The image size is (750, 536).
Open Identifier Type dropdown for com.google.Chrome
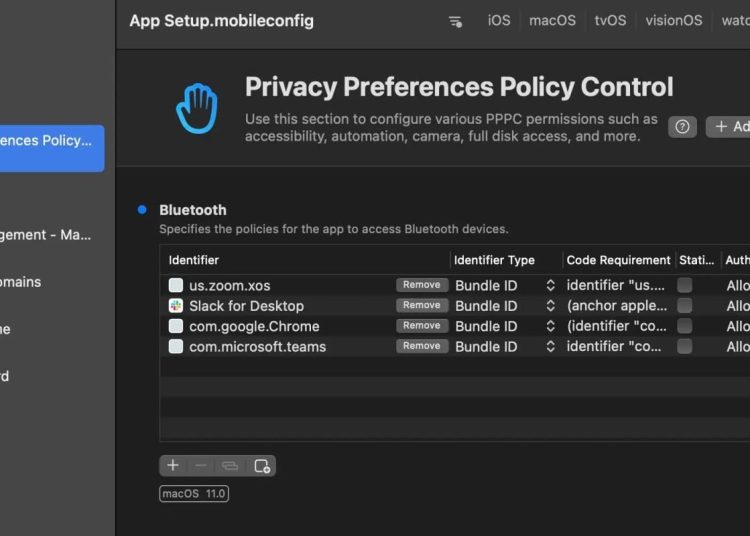click(x=549, y=326)
